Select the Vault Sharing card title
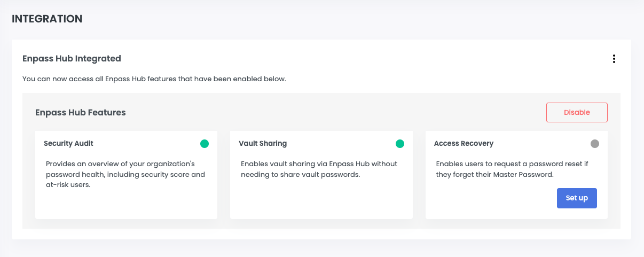This screenshot has width=644, height=257. click(x=263, y=144)
